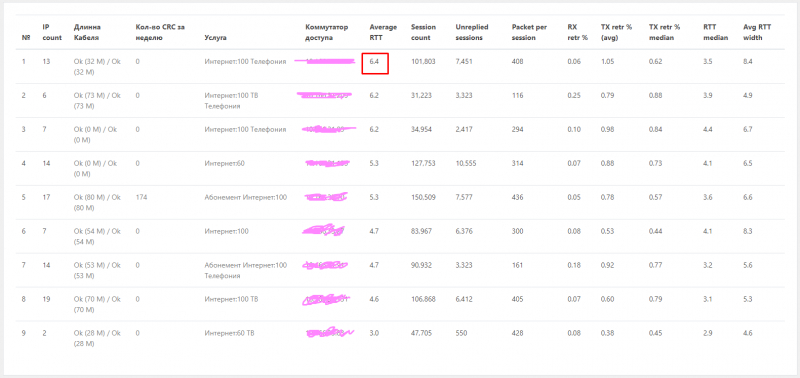Click the Длинна Кабеля column header
The height and width of the screenshot is (378, 800).
(87, 32)
